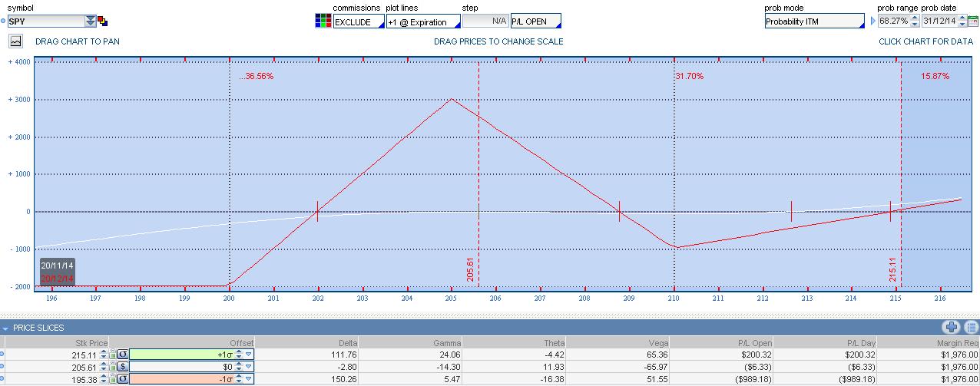Click the chart mode icon left of DRAG CHART TO PAN
Screen dimensions: 980x386
[x=16, y=41]
